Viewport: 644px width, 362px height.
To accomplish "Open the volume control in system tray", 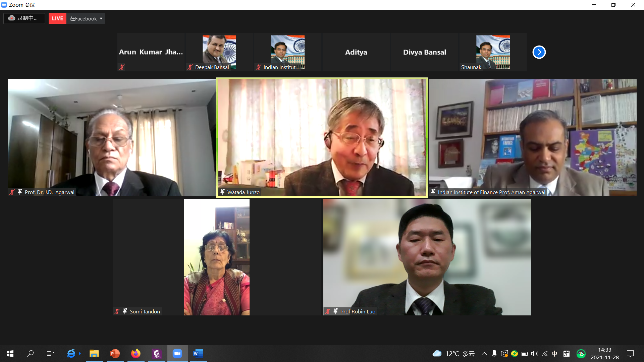I will click(x=534, y=353).
